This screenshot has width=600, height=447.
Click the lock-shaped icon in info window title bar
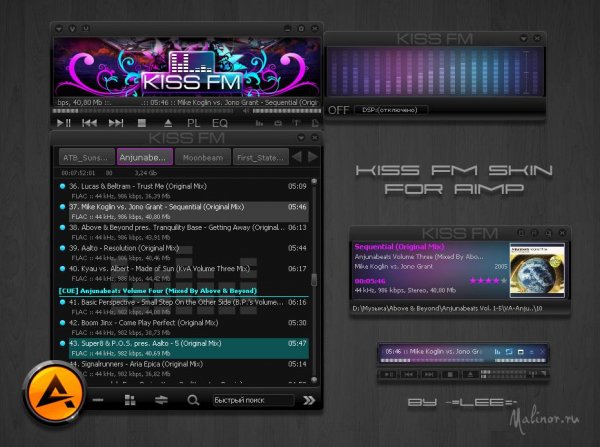pyautogui.click(x=548, y=233)
